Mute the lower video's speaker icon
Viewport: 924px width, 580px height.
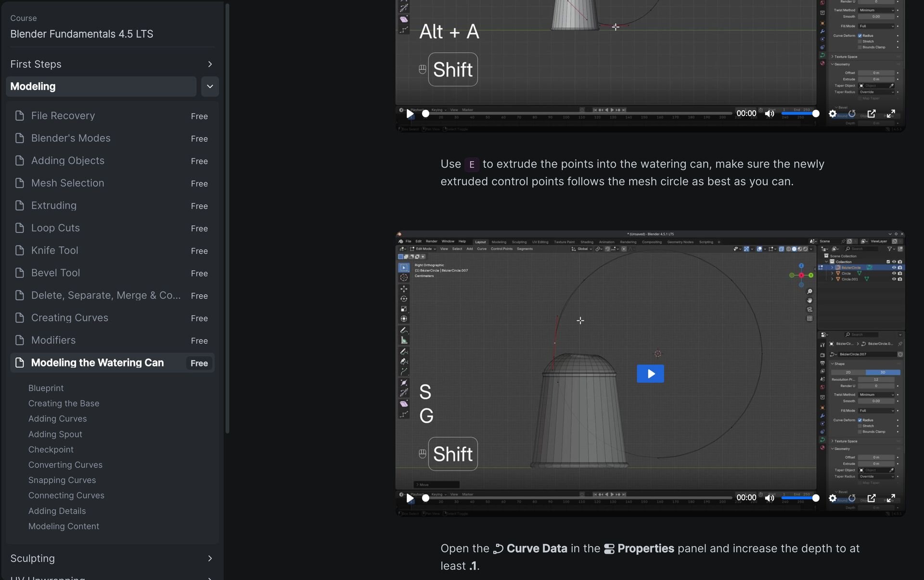click(770, 498)
